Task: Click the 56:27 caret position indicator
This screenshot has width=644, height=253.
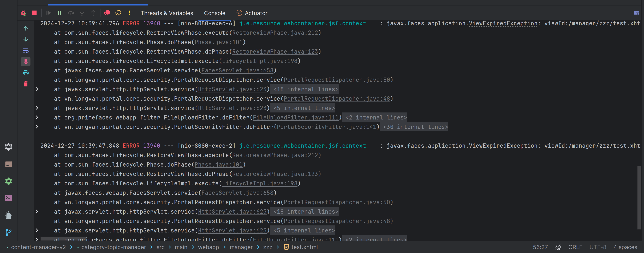Action: [x=540, y=247]
